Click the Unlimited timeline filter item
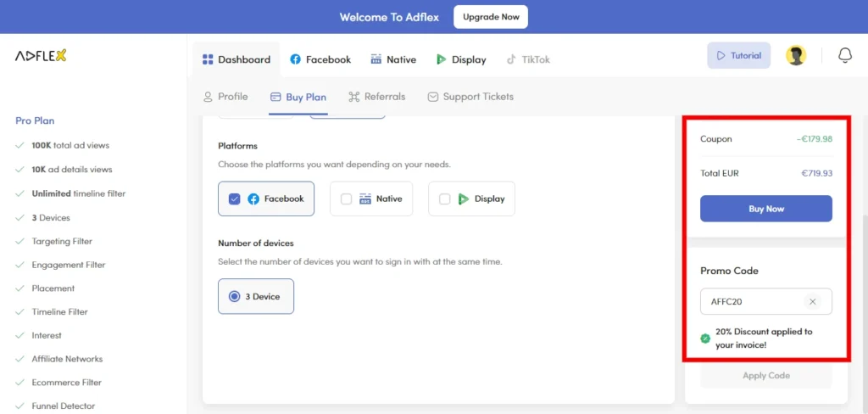868x414 pixels. tap(79, 194)
